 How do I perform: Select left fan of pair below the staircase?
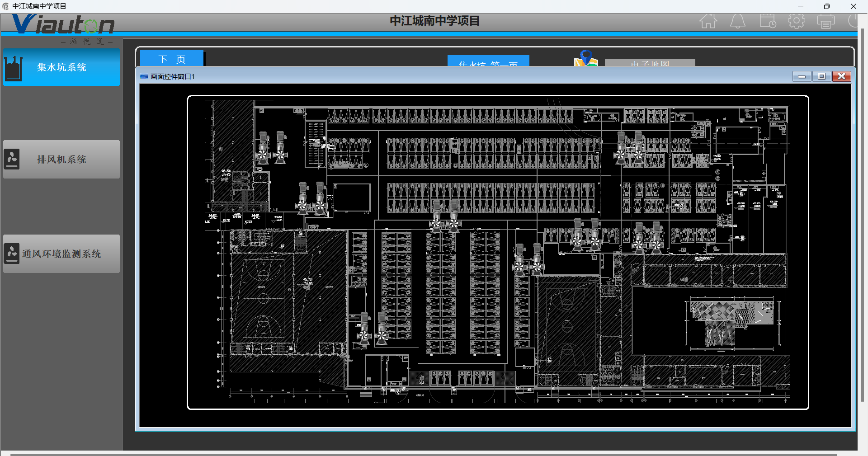(x=303, y=198)
